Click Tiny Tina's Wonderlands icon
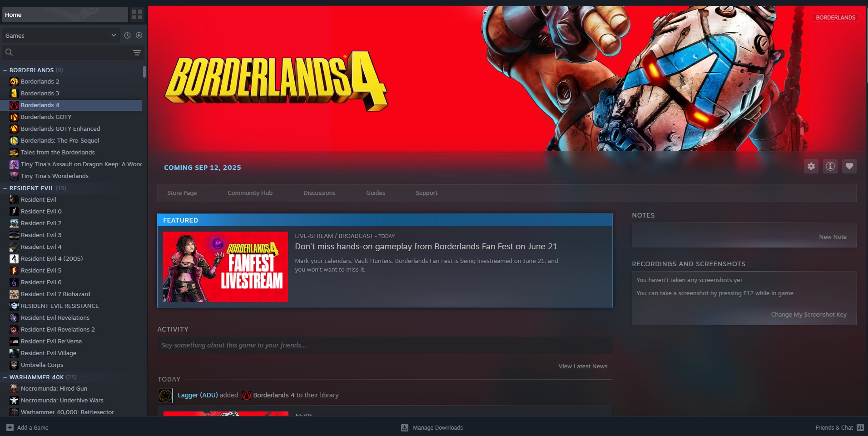 (x=14, y=176)
